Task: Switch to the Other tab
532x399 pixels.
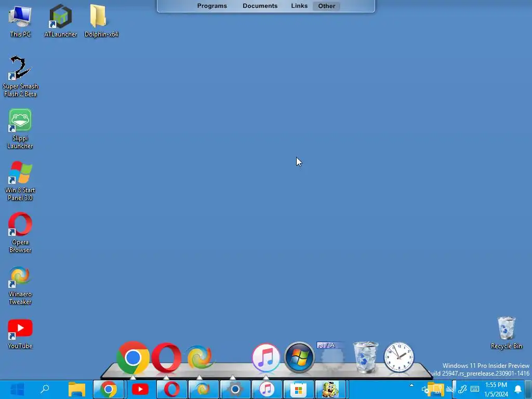Action: [327, 6]
